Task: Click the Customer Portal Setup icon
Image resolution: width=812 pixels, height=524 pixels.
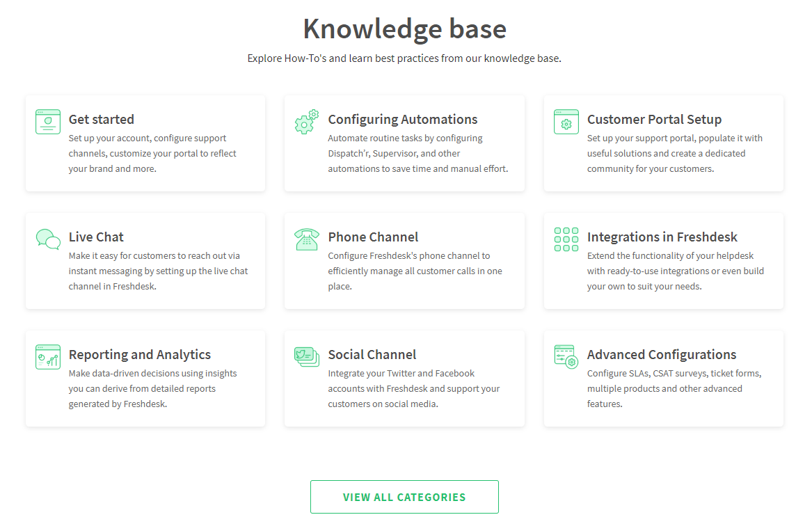Action: pyautogui.click(x=566, y=122)
